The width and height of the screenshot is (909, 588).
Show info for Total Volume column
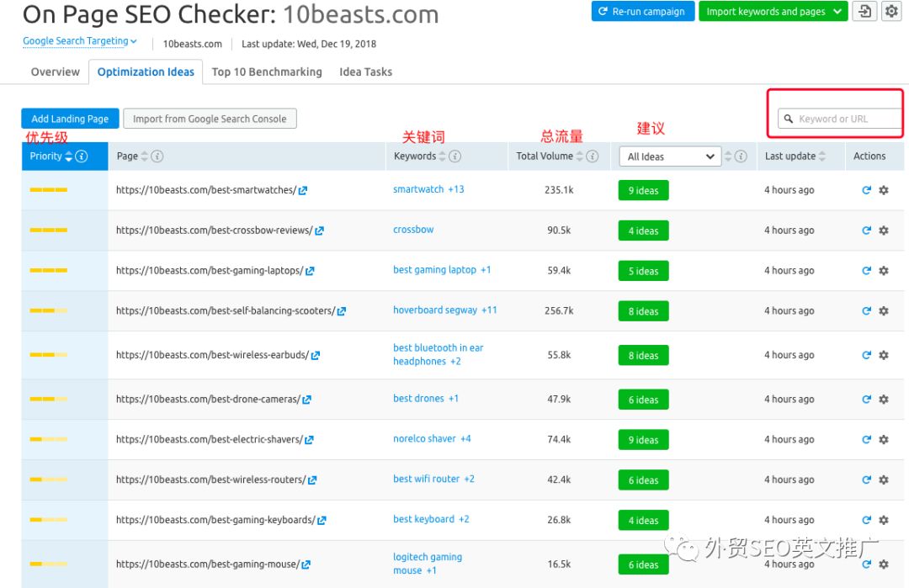(592, 156)
